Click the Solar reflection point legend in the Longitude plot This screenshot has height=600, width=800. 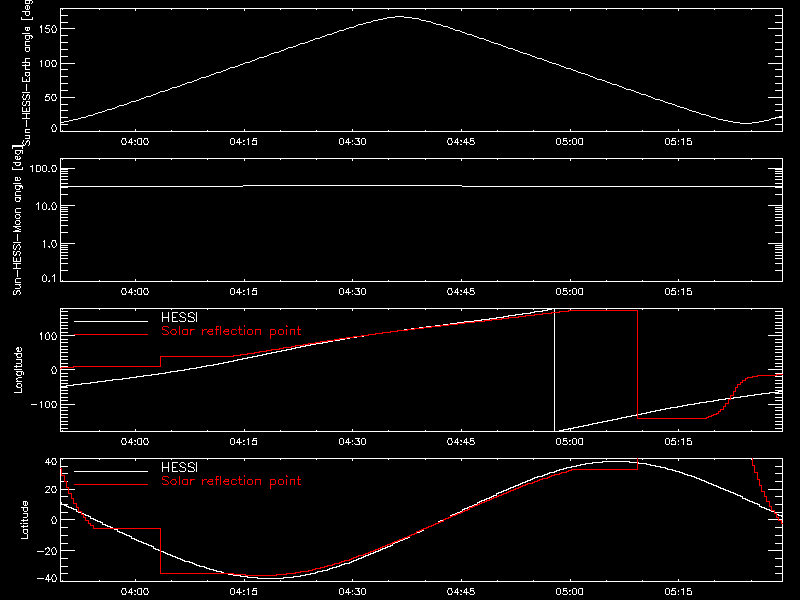(x=231, y=331)
